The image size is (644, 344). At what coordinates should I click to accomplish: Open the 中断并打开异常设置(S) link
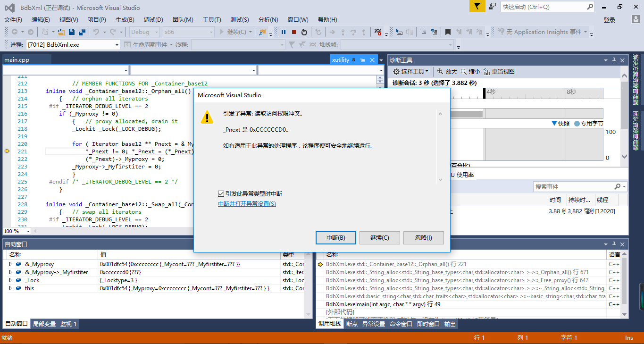247,204
